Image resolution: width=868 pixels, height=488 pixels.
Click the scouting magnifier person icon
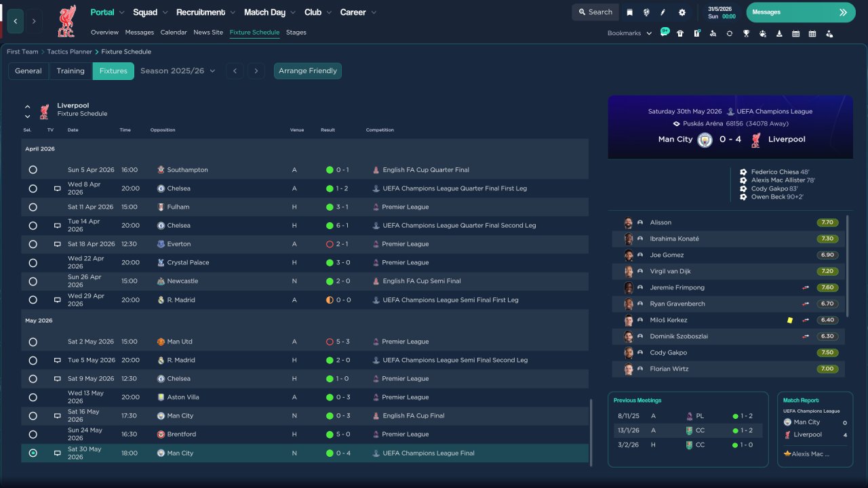click(x=713, y=33)
